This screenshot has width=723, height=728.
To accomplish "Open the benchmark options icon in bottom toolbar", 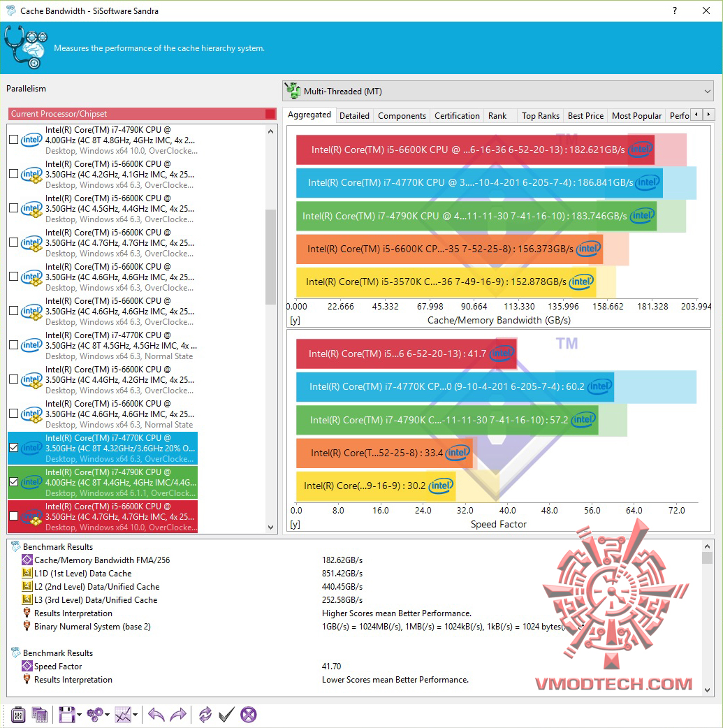I will (x=17, y=715).
